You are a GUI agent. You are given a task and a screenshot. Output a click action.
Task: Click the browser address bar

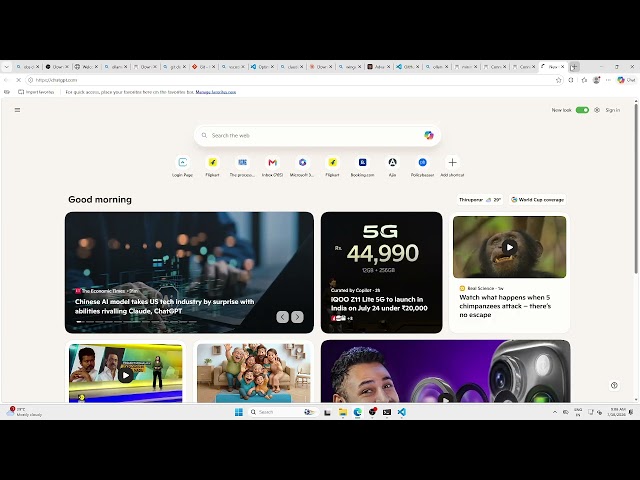coord(294,80)
